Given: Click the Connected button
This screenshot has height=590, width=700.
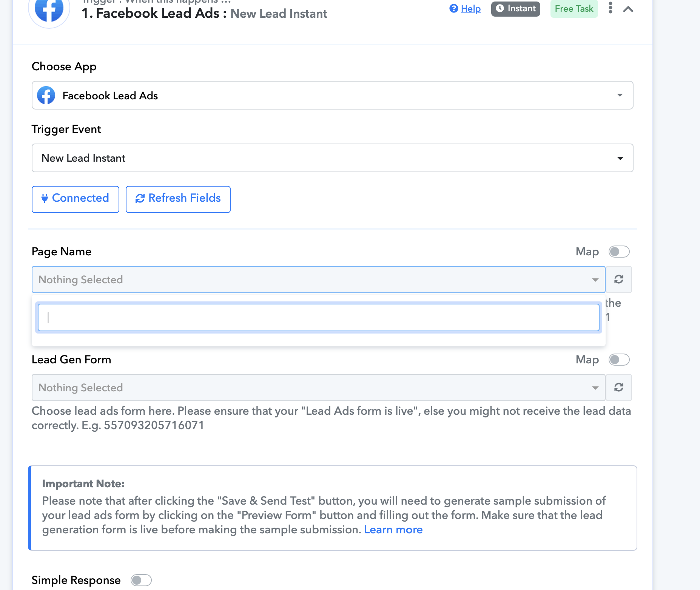Looking at the screenshot, I should (76, 199).
